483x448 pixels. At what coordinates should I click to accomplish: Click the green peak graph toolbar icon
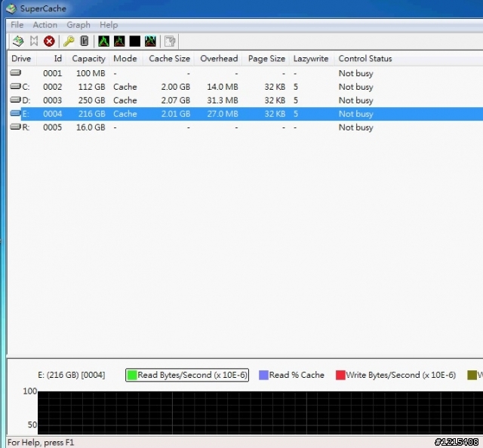coord(104,41)
